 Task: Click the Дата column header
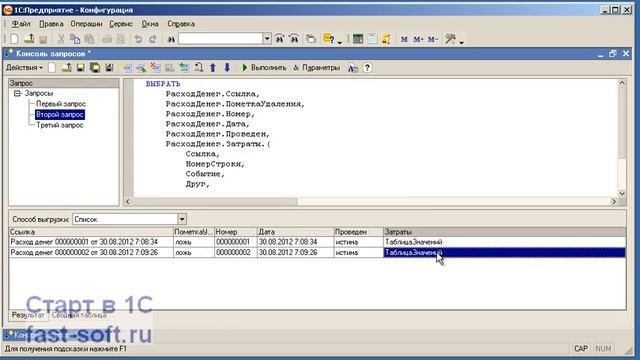[295, 232]
